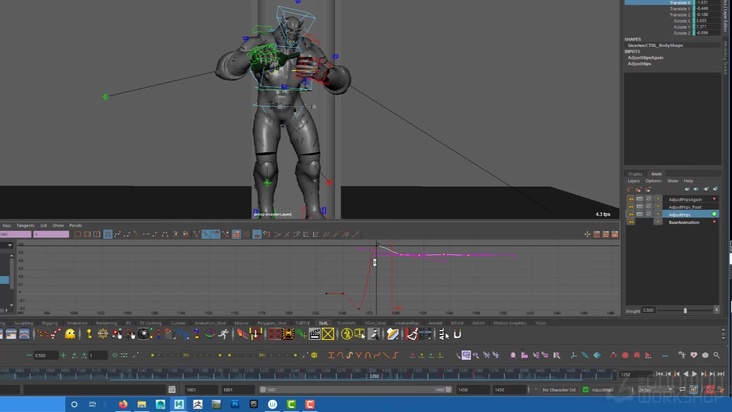The width and height of the screenshot is (732, 412).
Task: Toggle mute column on AdjustHips_Foot layer
Action: click(639, 207)
